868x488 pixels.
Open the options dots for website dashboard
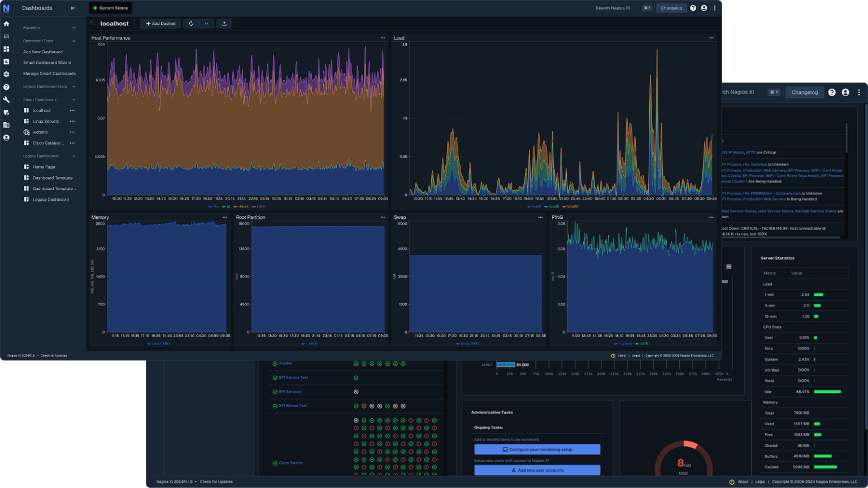pos(72,132)
